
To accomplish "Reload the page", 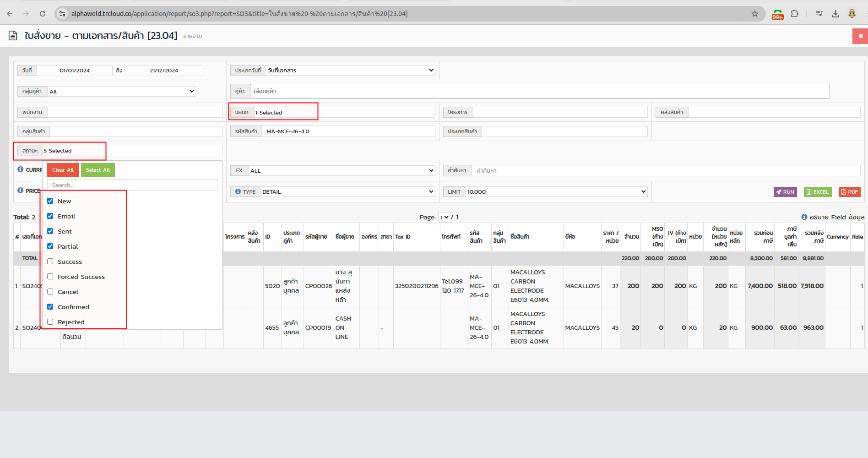I will coord(43,14).
